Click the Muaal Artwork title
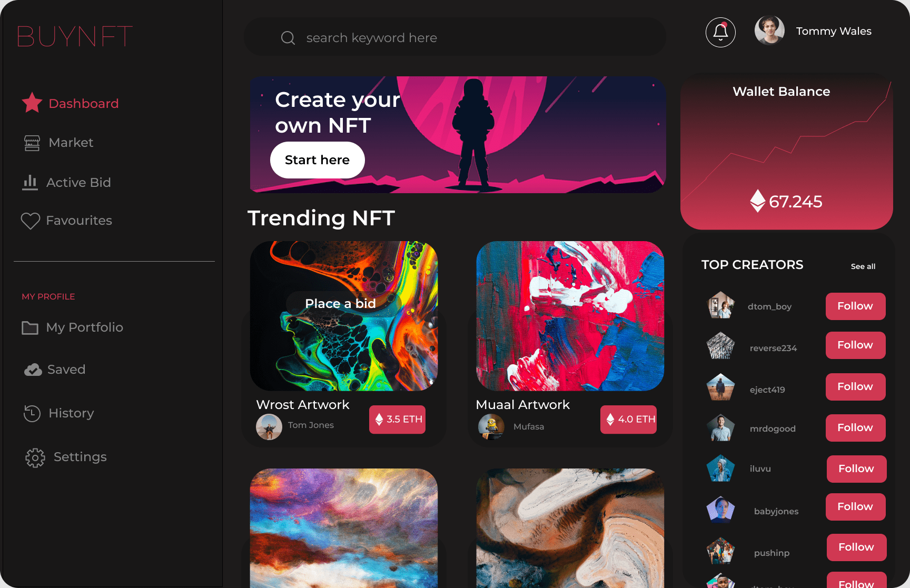 click(x=523, y=405)
